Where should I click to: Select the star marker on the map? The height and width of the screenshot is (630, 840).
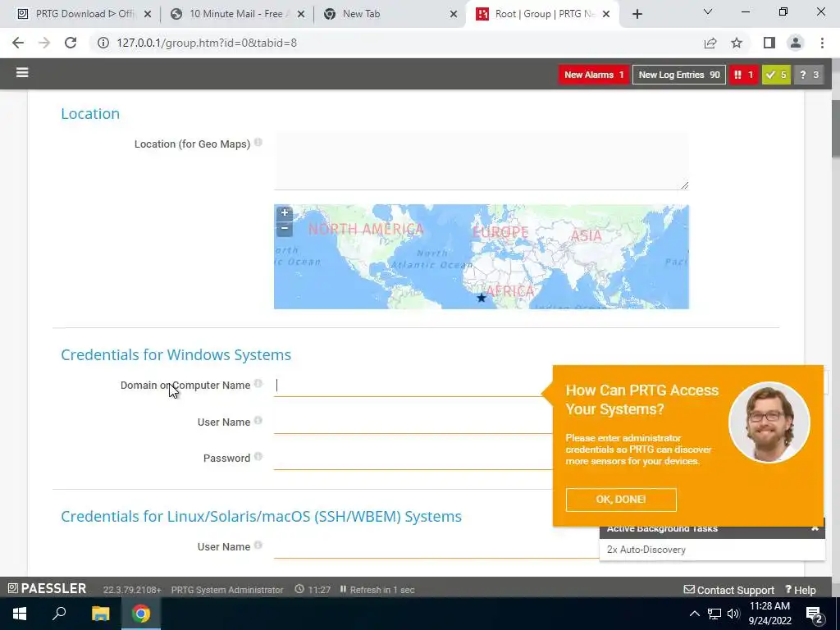point(481,297)
